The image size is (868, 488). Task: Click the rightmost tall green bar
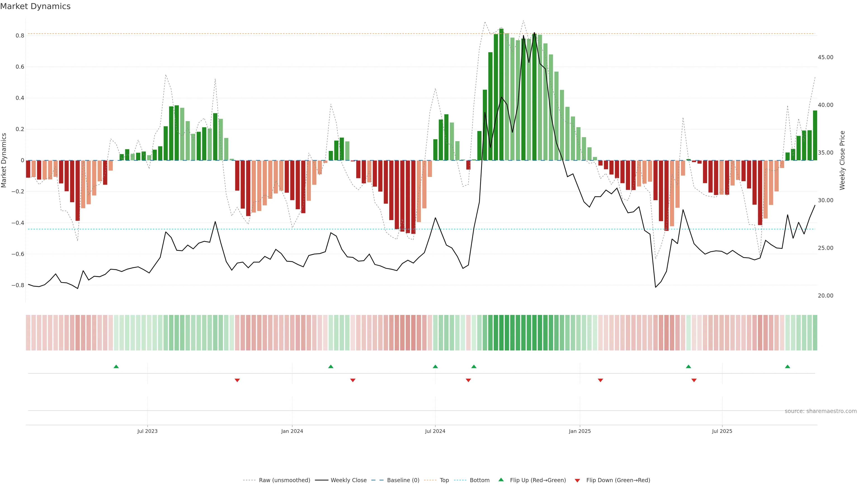click(815, 135)
